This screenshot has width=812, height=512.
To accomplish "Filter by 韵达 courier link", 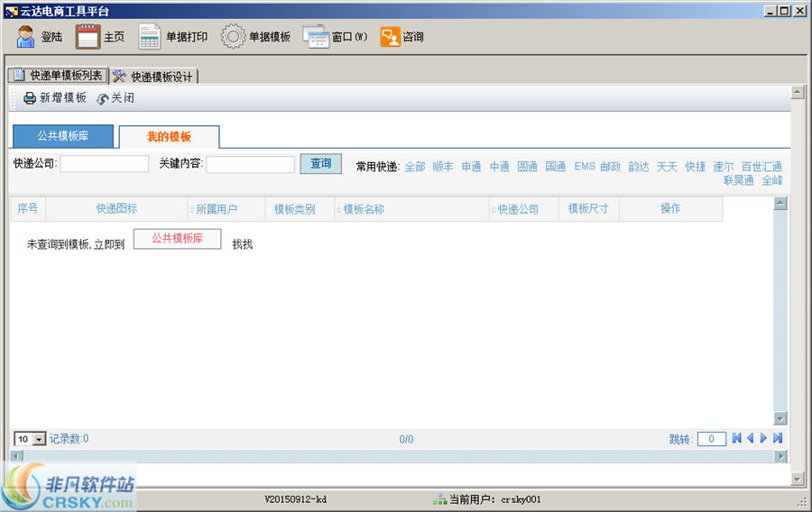I will tap(639, 167).
